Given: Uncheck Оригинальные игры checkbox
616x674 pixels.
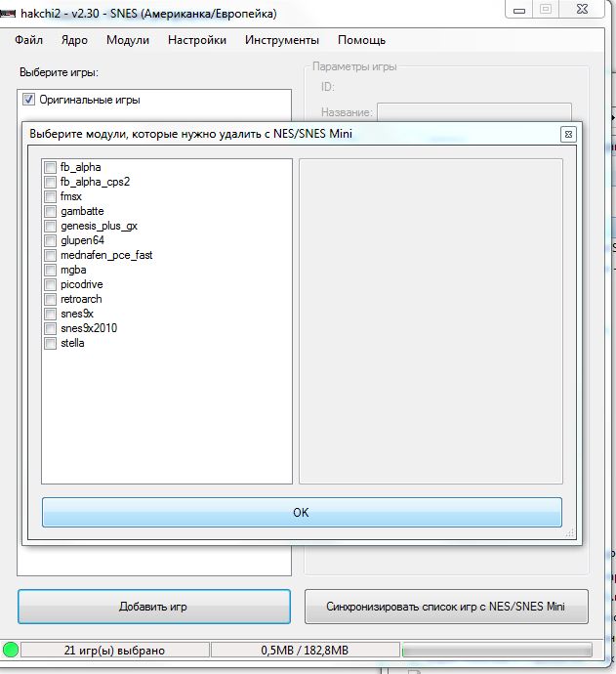Looking at the screenshot, I should click(28, 100).
